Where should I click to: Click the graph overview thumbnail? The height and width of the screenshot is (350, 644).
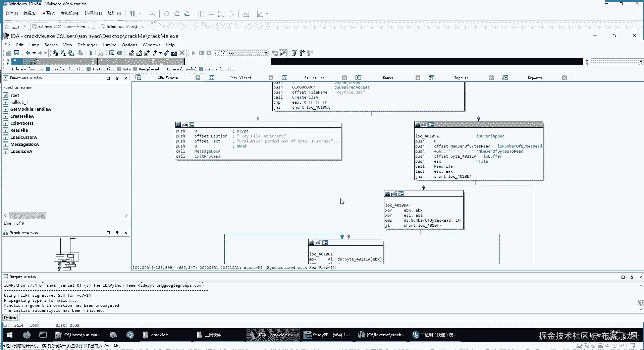(x=66, y=254)
